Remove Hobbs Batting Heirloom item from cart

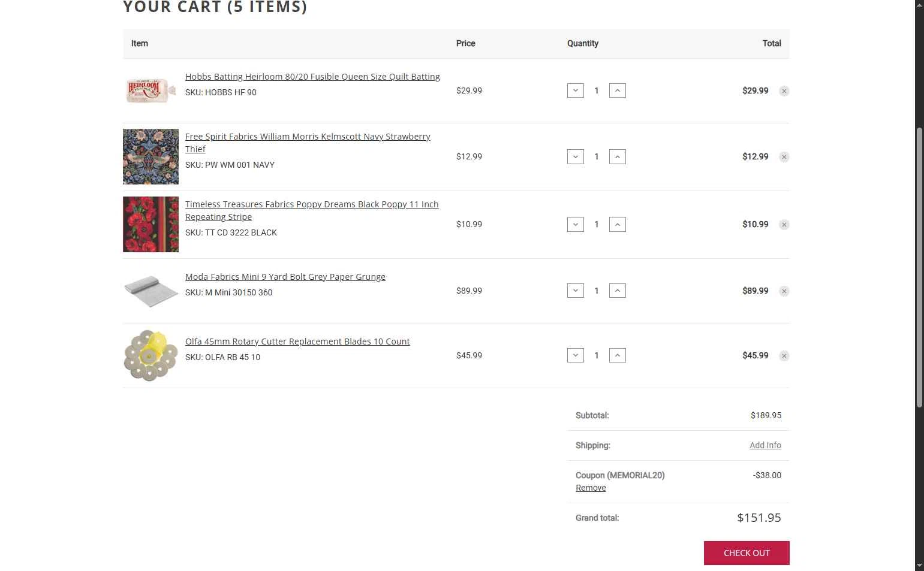pyautogui.click(x=784, y=91)
